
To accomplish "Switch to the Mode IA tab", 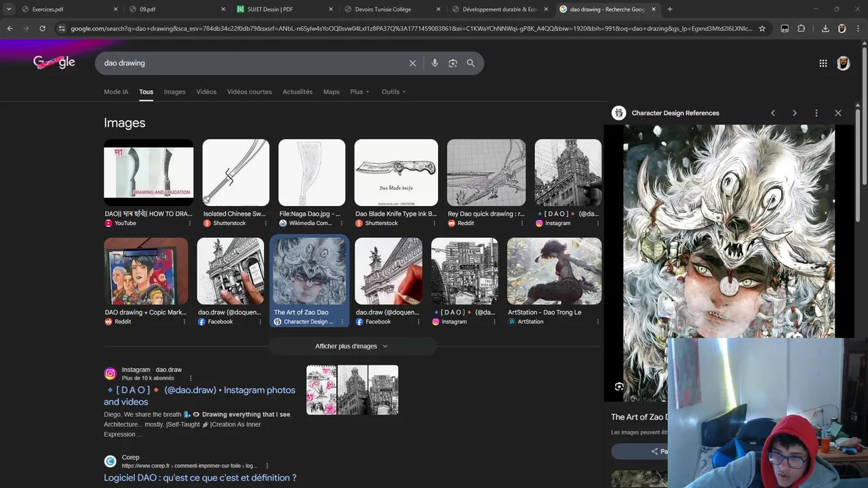I will coord(116,91).
